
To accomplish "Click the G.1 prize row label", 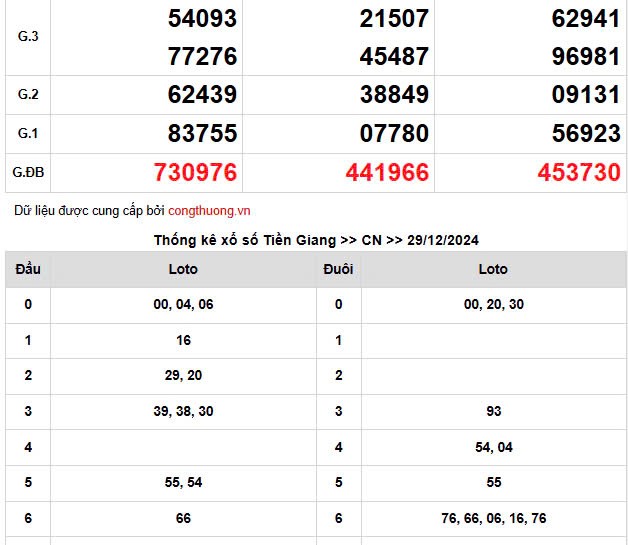I will [28, 133].
